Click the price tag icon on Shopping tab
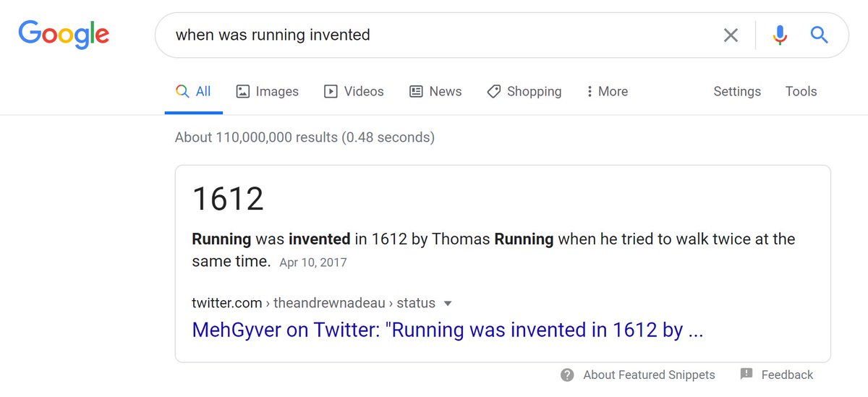This screenshot has height=397, width=868. (x=494, y=92)
